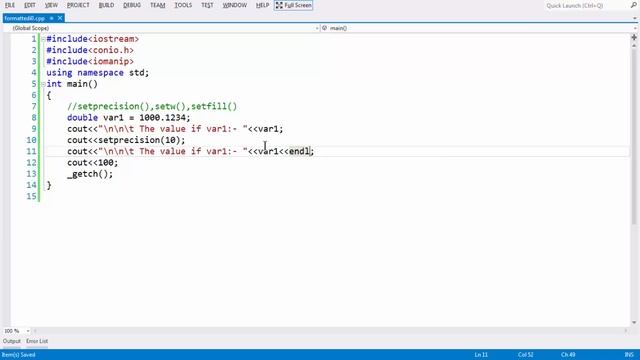Open the Error List panel tab

pyautogui.click(x=37, y=341)
